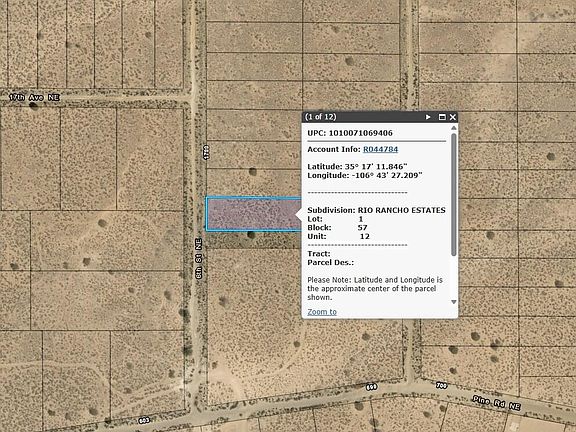The width and height of the screenshot is (576, 432).
Task: Click the (1 of 12) popup title
Action: pyautogui.click(x=321, y=117)
